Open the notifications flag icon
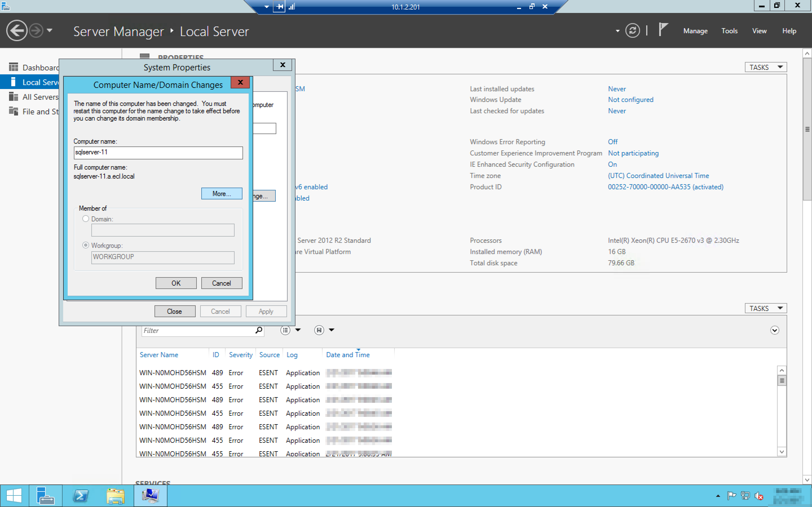The image size is (812, 507). pyautogui.click(x=663, y=30)
